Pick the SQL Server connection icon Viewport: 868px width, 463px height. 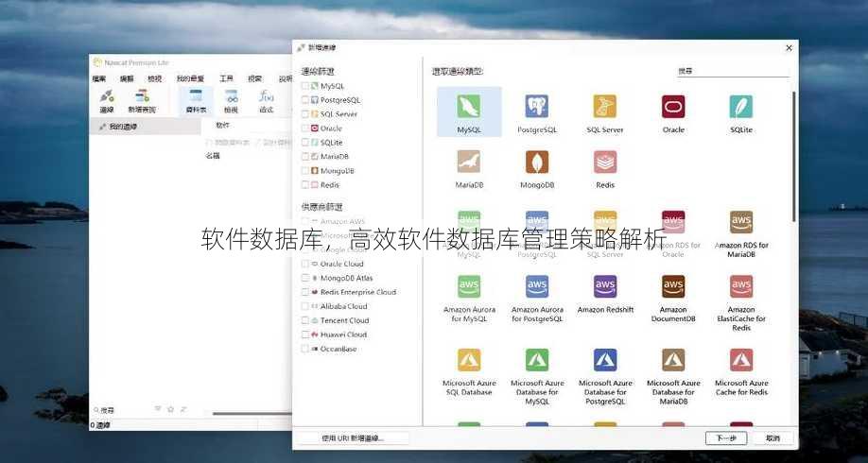[x=605, y=106]
